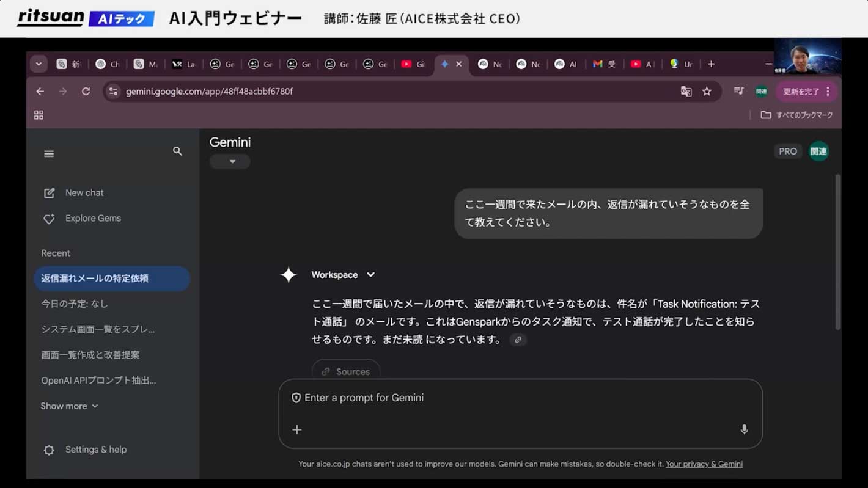Expand Show more recent chats
868x488 pixels.
point(69,406)
